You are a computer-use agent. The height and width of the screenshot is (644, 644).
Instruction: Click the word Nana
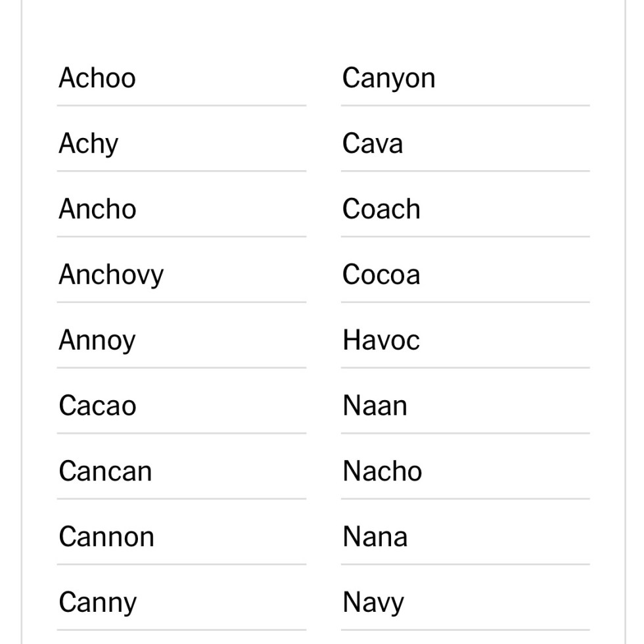[x=375, y=537]
